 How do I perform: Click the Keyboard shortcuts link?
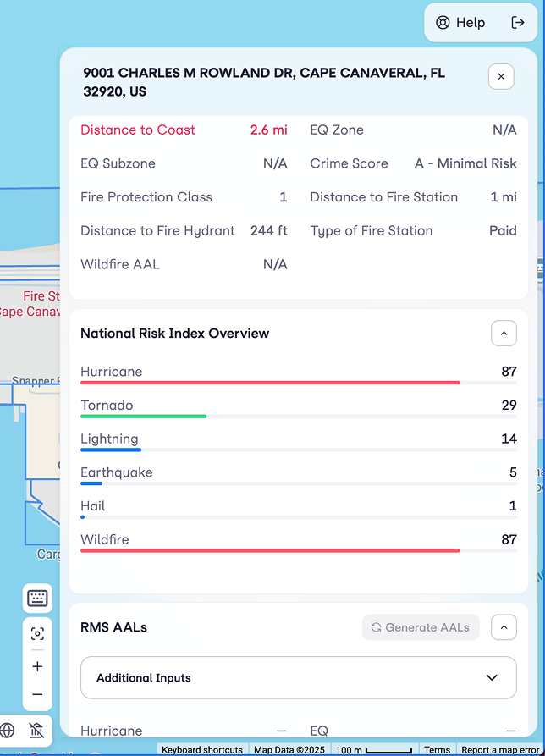pos(201,750)
